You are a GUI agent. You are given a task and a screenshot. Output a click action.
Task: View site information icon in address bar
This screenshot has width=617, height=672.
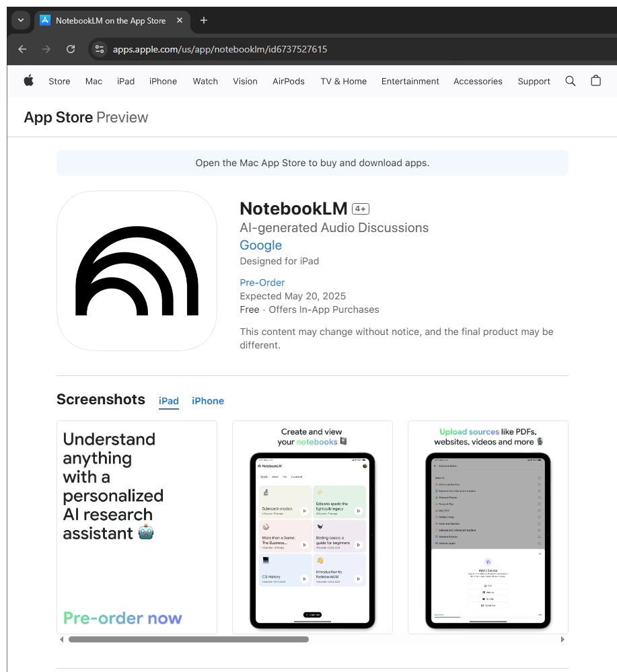click(100, 49)
